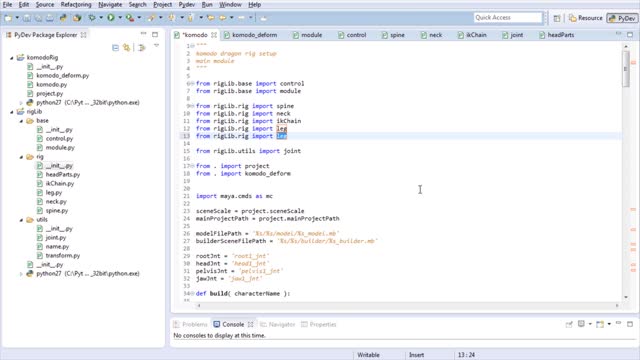This screenshot has height=360, width=640.
Task: Collapse the base folder in tree
Action: [21, 121]
